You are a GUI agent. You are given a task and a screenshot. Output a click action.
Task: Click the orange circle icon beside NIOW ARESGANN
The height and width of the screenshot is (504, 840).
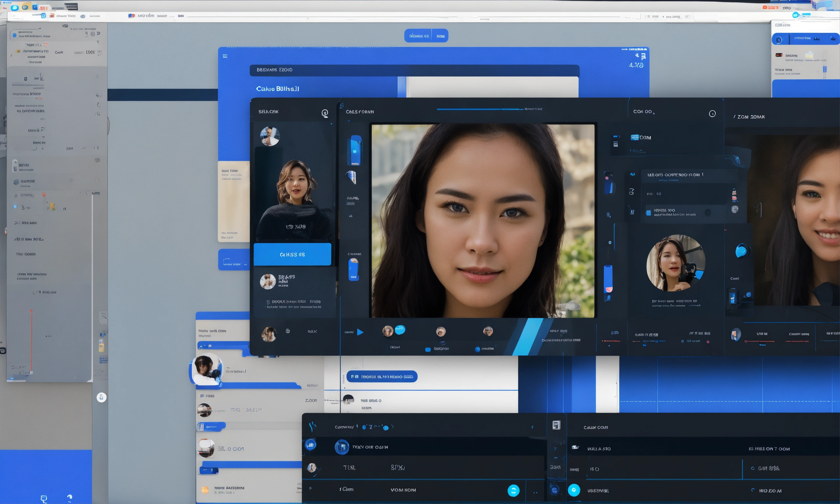tap(205, 490)
